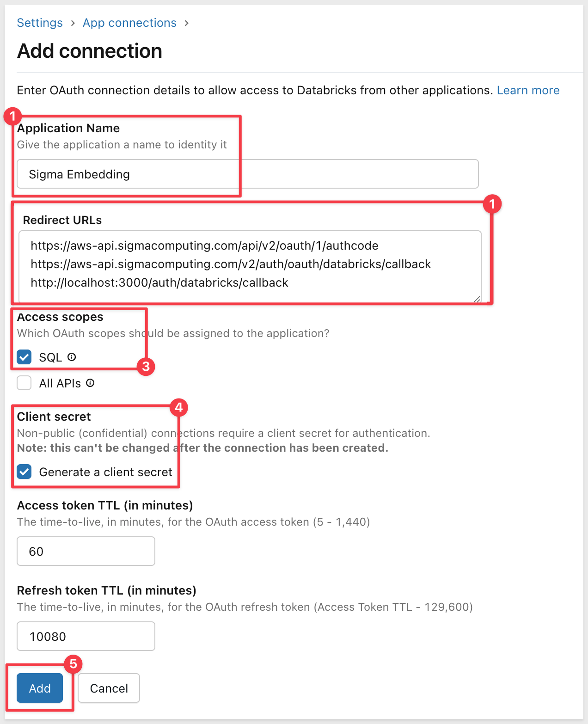Click the authcode redirect URL line
The image size is (588, 724).
[204, 245]
